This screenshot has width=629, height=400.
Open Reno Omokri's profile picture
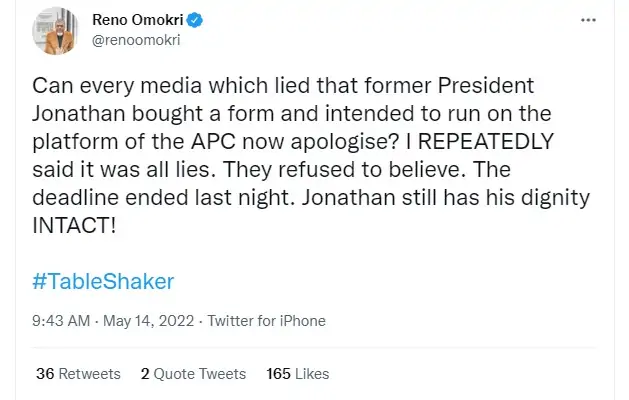pos(55,31)
